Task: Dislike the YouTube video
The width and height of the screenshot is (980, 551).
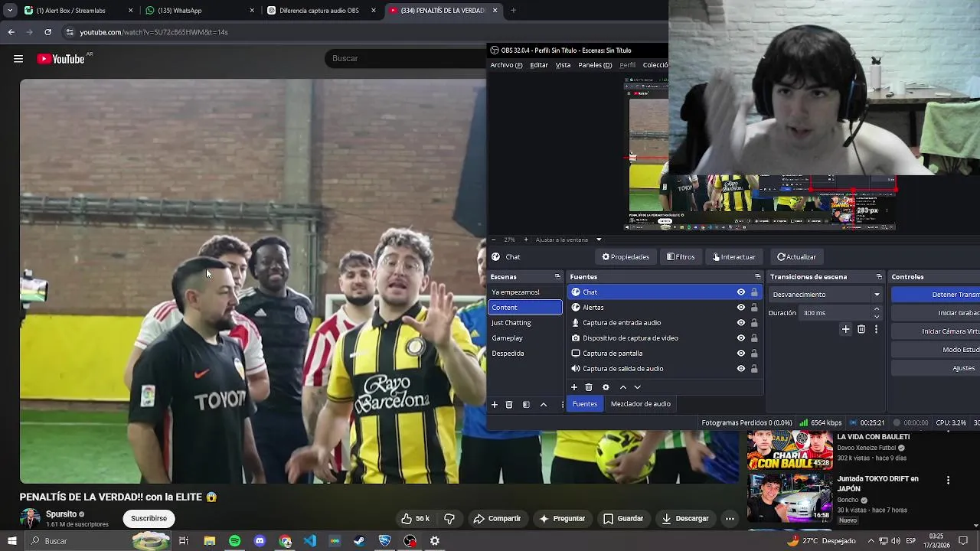Action: [x=449, y=519]
